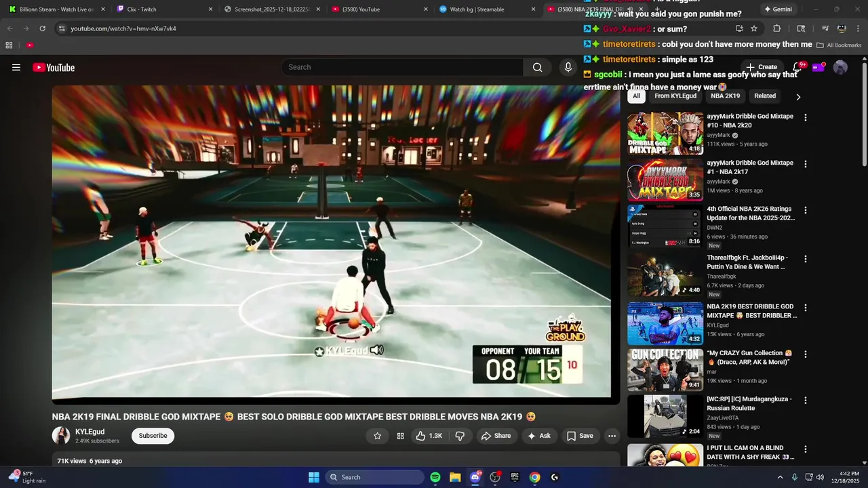This screenshot has height=488, width=868.
Task: Open weather widget showing 51°F Light rain
Action: pos(26,477)
